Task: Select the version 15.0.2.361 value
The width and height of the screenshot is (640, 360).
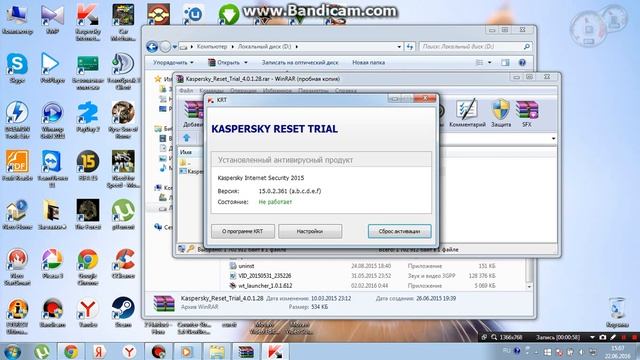Action: coord(290,191)
